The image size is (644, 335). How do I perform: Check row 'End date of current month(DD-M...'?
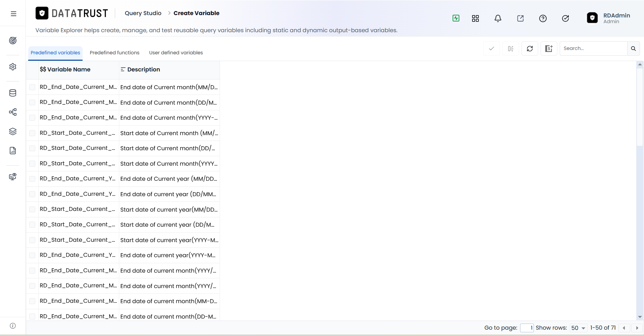pos(32,316)
